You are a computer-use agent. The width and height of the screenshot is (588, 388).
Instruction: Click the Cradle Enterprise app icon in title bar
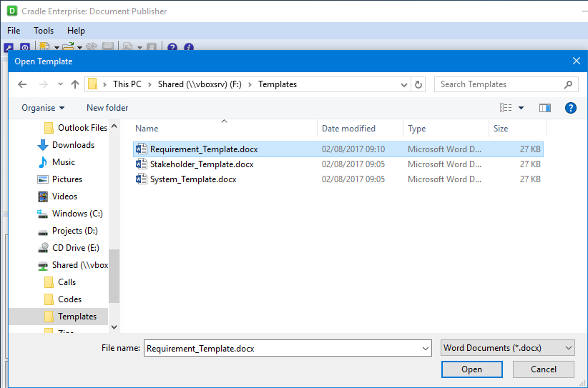click(x=12, y=11)
